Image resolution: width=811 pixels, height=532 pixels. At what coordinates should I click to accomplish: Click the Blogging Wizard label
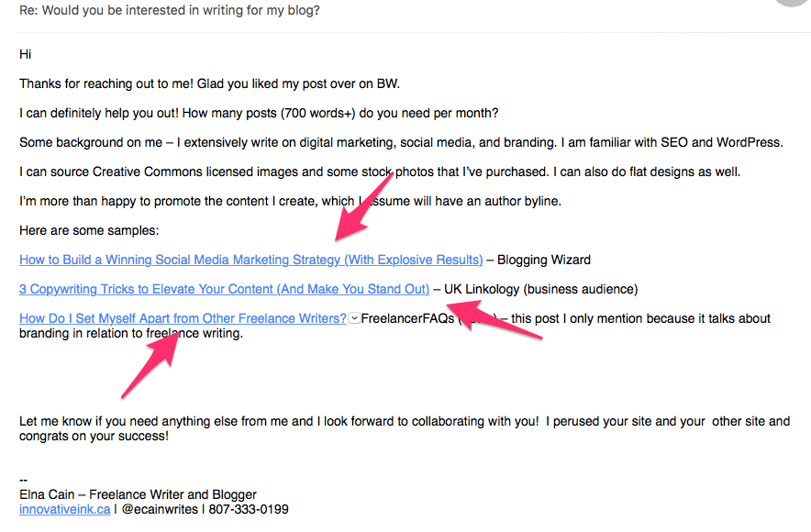pyautogui.click(x=544, y=260)
